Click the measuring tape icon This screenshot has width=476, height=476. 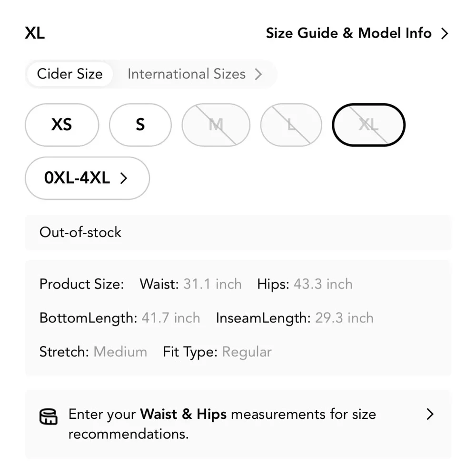click(48, 416)
